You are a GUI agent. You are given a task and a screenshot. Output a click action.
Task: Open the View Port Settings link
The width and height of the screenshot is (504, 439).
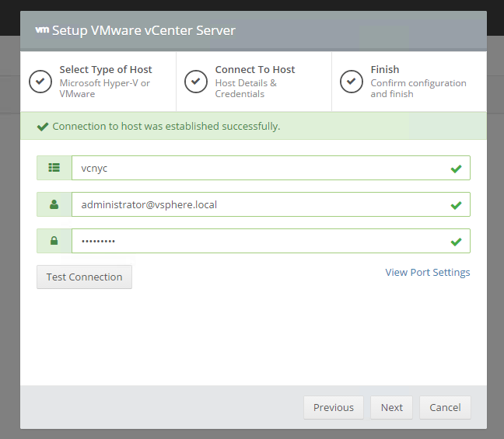(428, 272)
